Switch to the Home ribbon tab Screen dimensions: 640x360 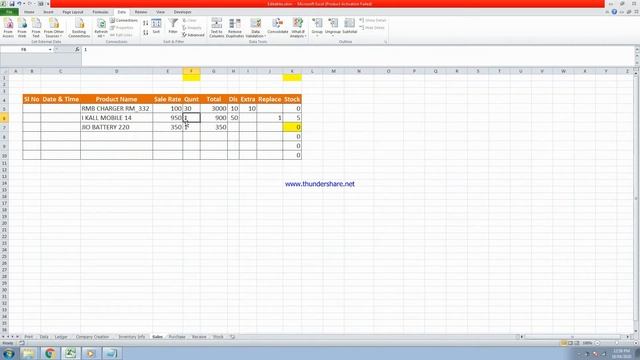[29, 12]
